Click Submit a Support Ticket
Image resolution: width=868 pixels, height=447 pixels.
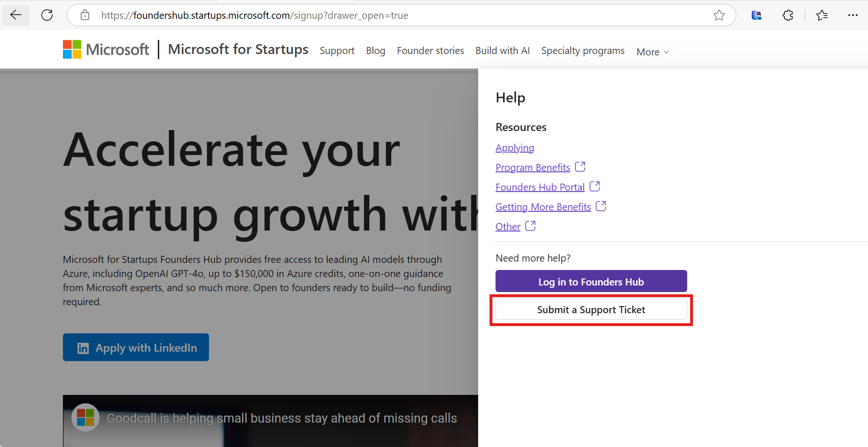click(x=591, y=309)
